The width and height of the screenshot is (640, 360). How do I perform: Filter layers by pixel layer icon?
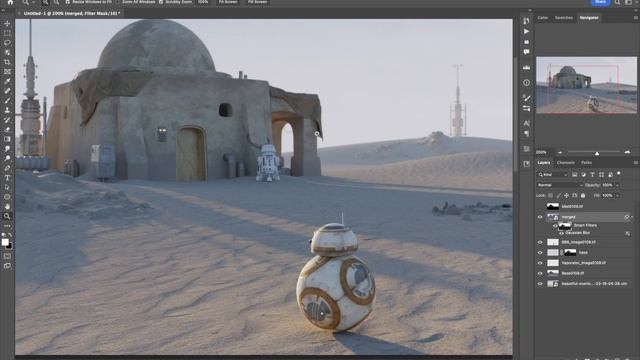[x=574, y=174]
